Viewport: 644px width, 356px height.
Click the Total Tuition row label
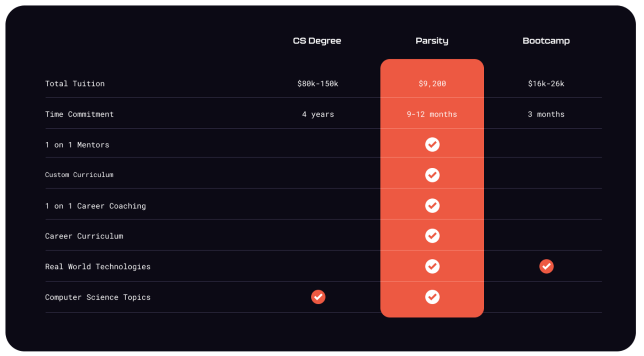[75, 84]
